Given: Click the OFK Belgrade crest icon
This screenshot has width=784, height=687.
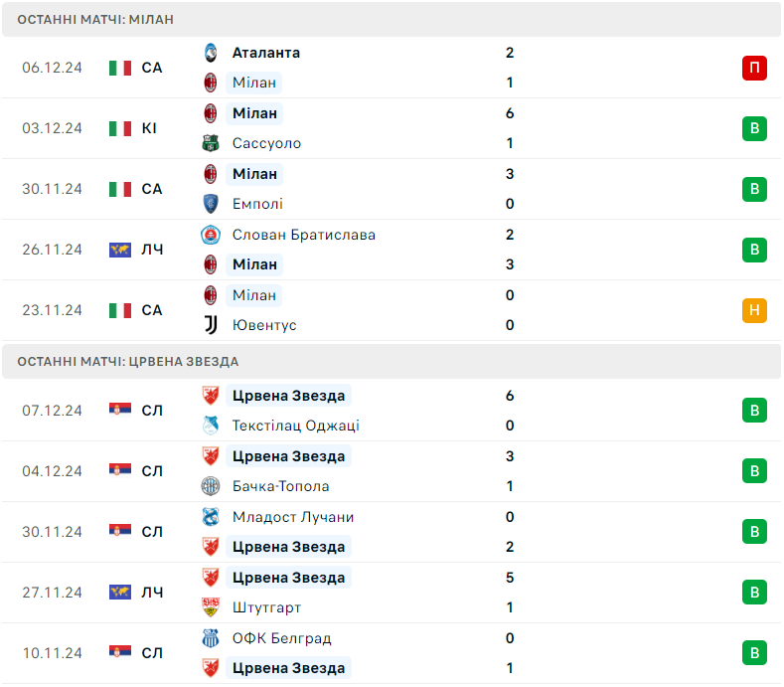Looking at the screenshot, I should coord(211,638).
